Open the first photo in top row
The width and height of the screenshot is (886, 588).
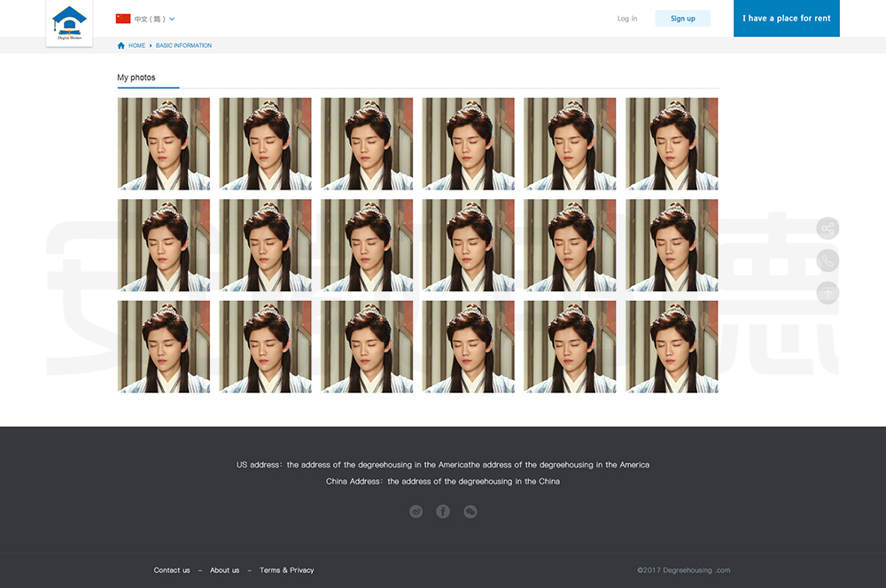(x=164, y=143)
